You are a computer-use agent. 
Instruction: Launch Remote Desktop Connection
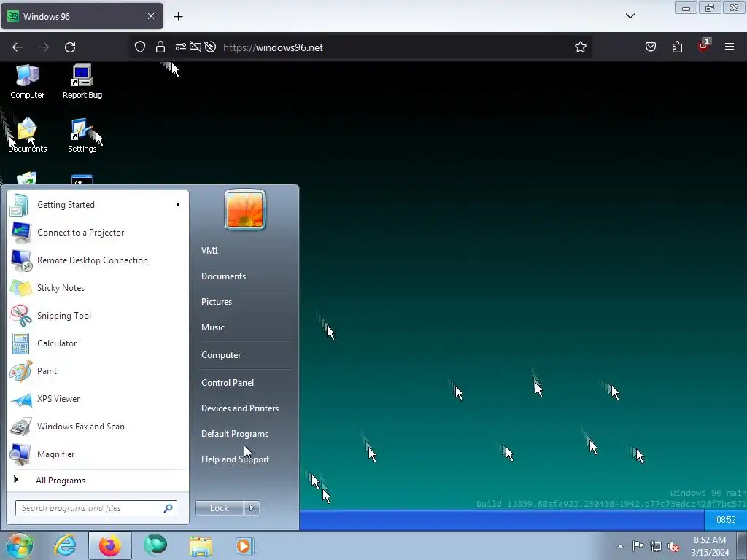97,260
